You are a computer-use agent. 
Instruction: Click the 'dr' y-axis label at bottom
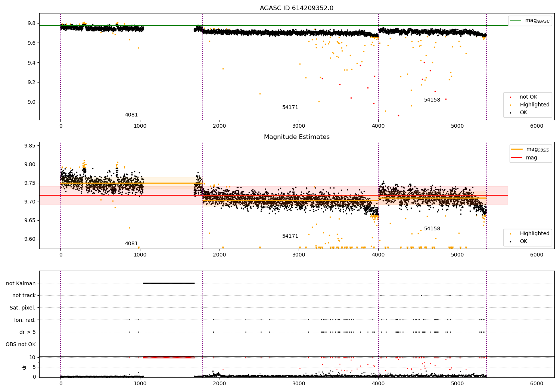24,367
